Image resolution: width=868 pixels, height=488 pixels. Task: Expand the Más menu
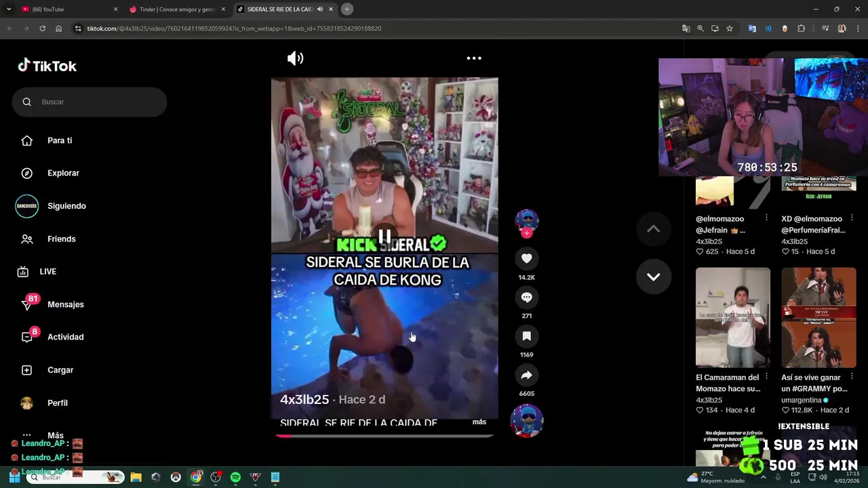pos(55,435)
